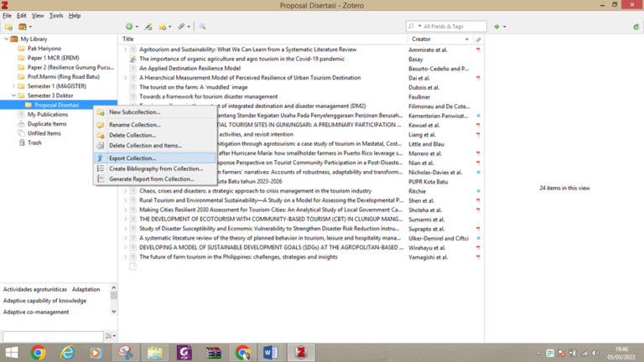This screenshot has height=362, width=644.
Task: Collapse the Semester 3 Doktor collection
Action: click(x=14, y=96)
